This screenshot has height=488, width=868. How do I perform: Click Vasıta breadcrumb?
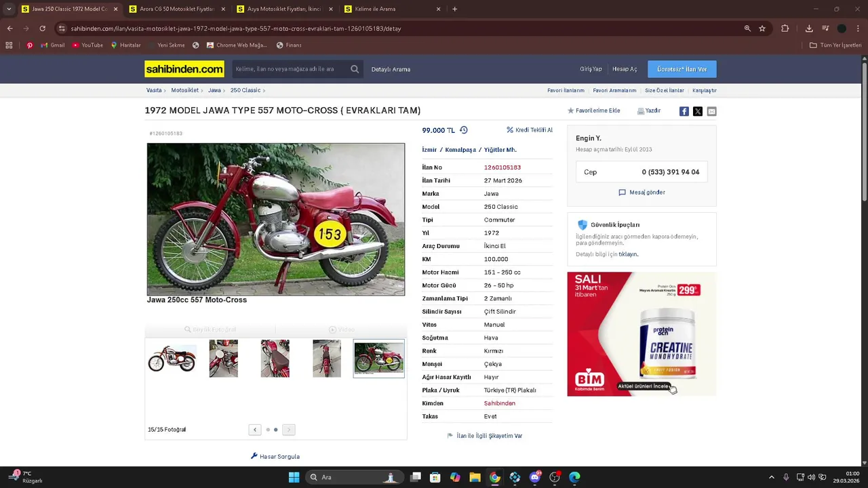click(x=154, y=90)
